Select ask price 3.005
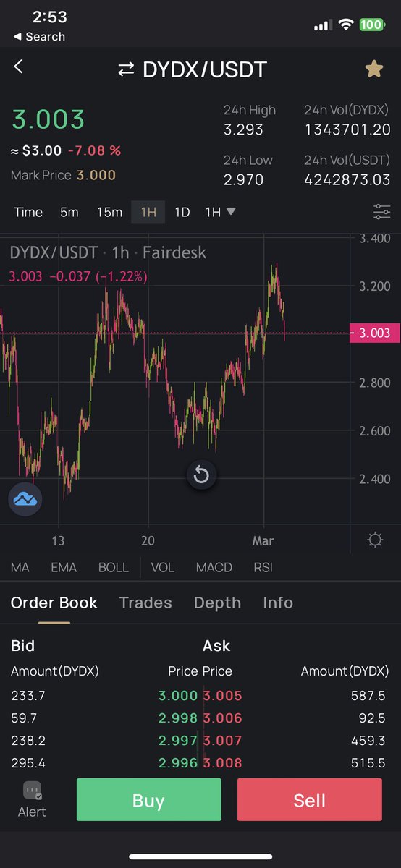 (x=222, y=696)
